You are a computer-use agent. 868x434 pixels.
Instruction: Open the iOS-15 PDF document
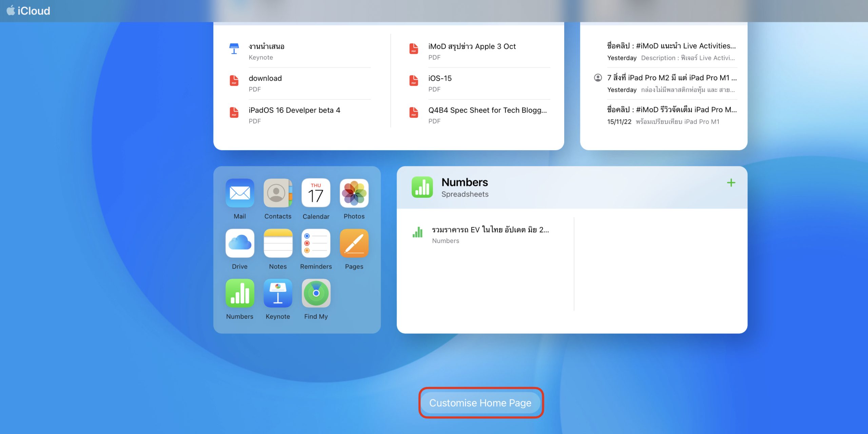click(x=440, y=83)
